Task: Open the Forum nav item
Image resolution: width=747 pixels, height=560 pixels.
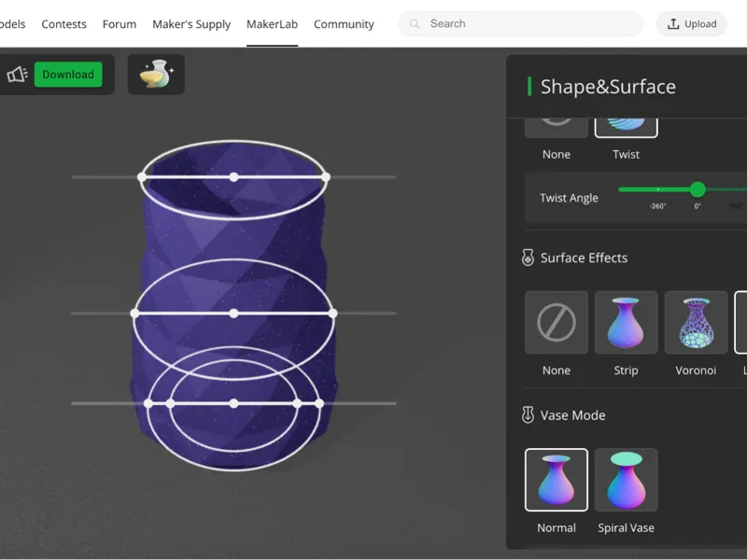Action: click(120, 24)
